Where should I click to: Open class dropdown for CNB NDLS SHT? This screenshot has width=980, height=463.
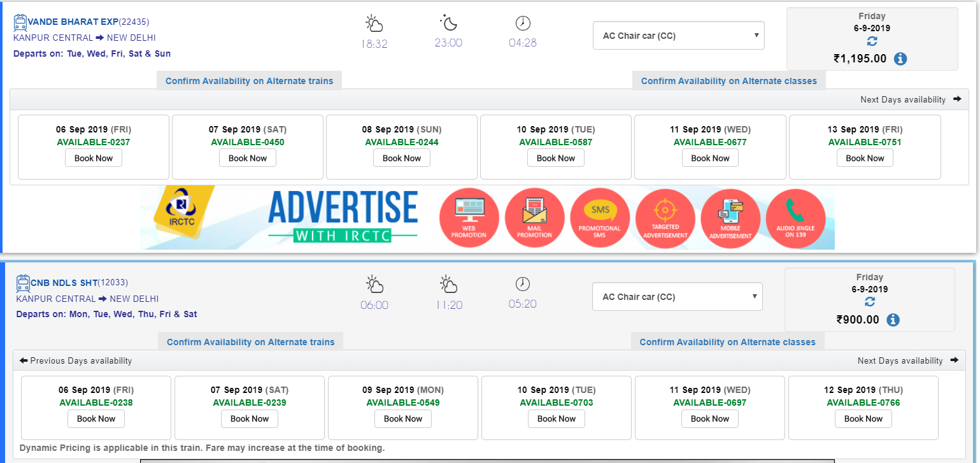pyautogui.click(x=677, y=297)
